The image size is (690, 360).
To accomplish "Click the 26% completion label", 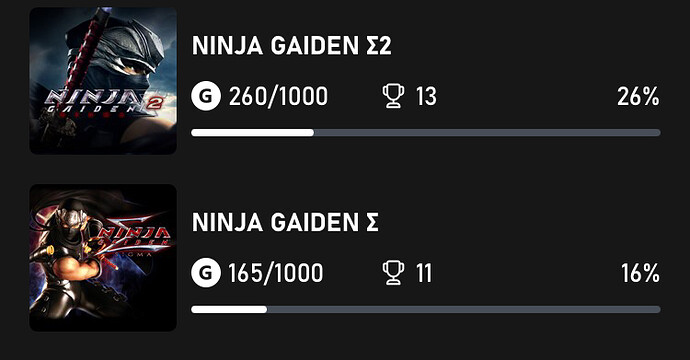I will pyautogui.click(x=638, y=96).
